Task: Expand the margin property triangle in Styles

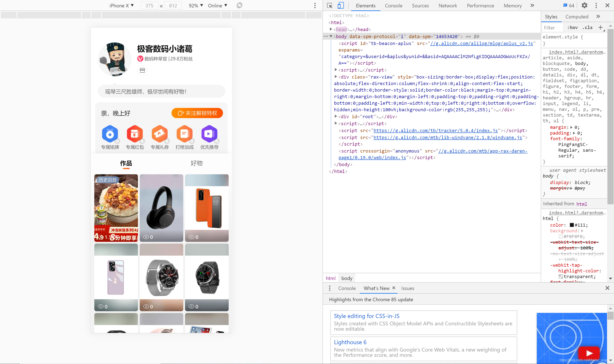Action: point(571,127)
